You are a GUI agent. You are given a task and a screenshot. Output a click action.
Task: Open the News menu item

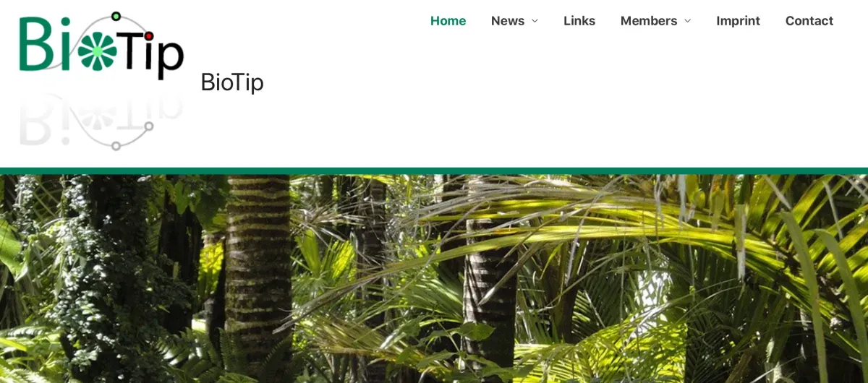(508, 21)
